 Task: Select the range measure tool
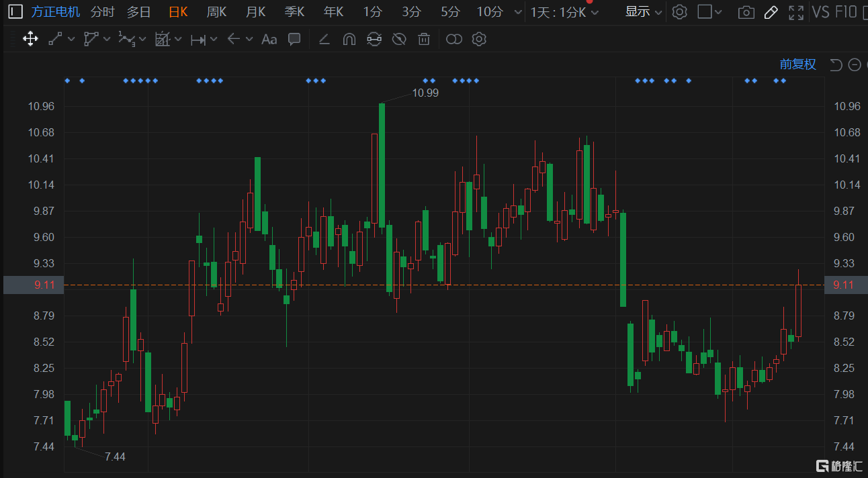pyautogui.click(x=198, y=39)
